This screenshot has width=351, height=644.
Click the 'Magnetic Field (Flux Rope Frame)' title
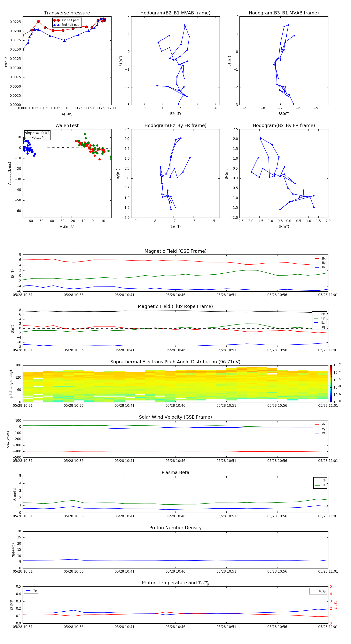click(175, 306)
